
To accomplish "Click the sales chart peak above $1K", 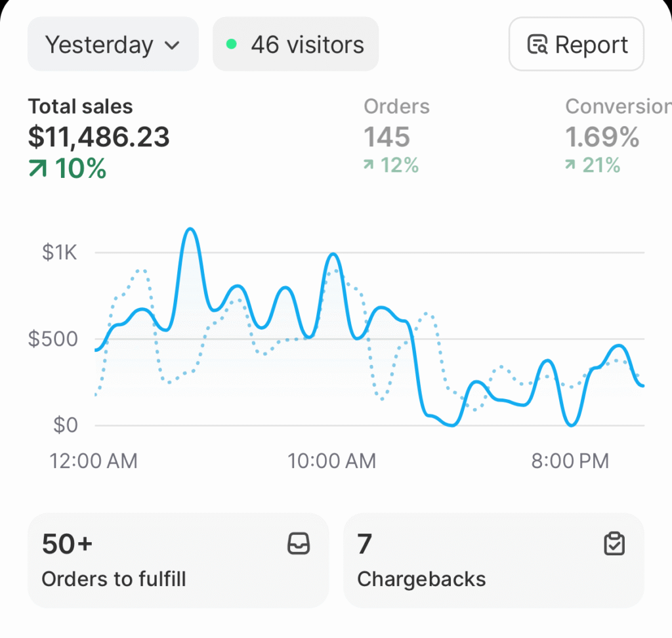I will 190,230.
